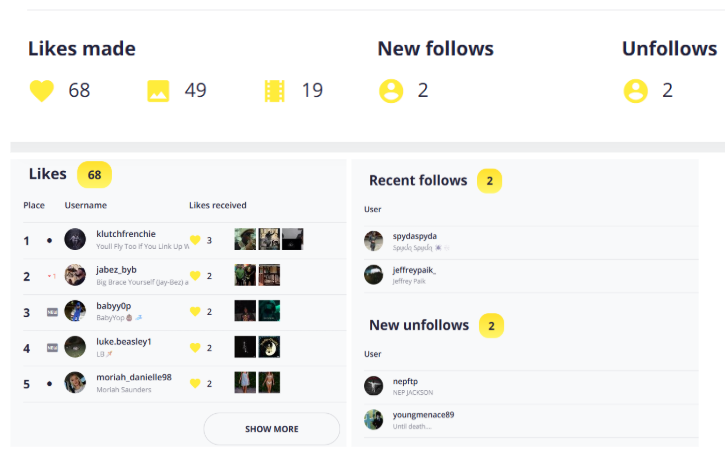Click the heart icon in klutchfrenchie row
The width and height of the screenshot is (725, 450).
pyautogui.click(x=196, y=240)
